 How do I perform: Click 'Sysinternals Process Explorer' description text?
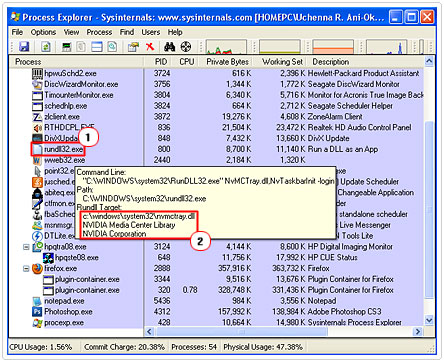tap(355, 323)
